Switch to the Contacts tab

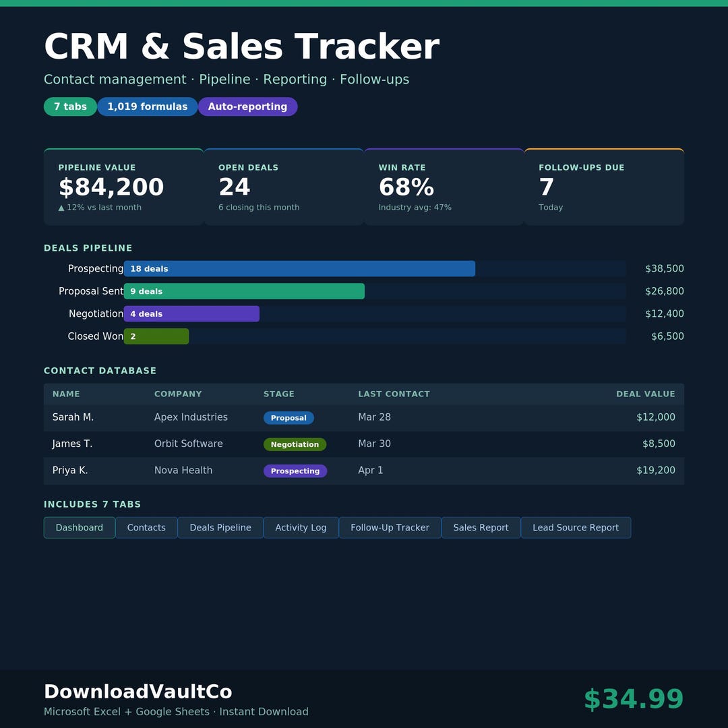(146, 527)
